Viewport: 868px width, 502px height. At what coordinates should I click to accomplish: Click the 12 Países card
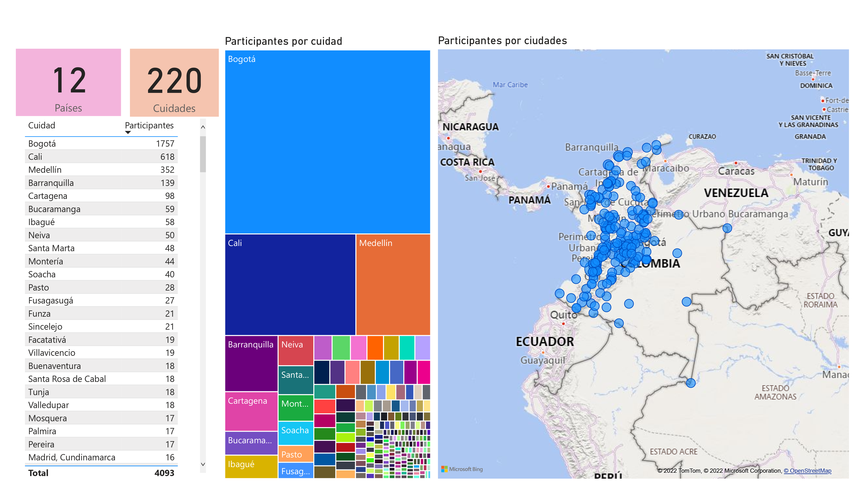[68, 82]
